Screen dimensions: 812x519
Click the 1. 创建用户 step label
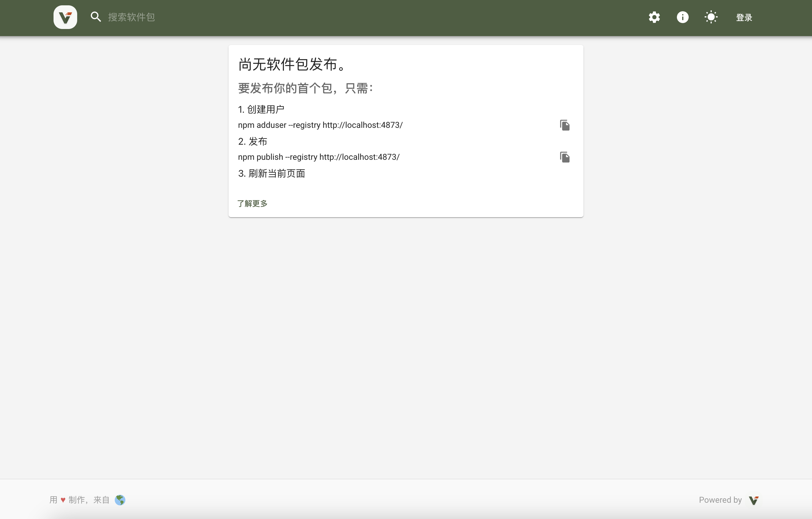click(x=261, y=109)
